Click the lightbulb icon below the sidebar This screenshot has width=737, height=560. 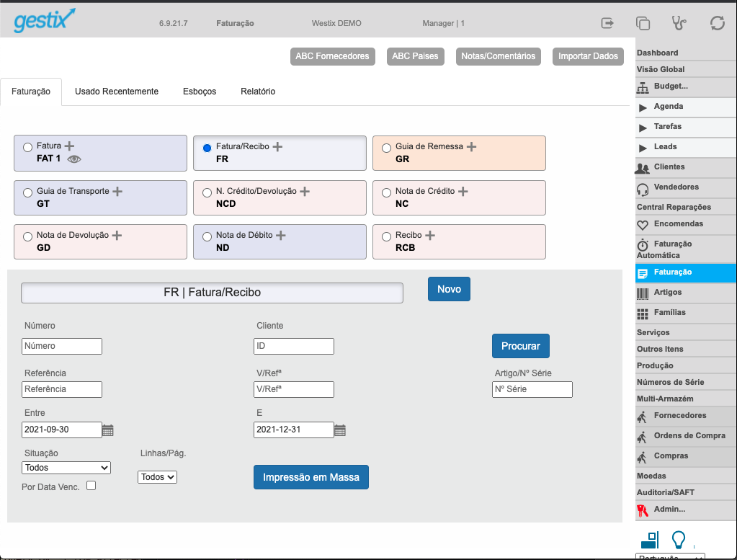click(678, 540)
